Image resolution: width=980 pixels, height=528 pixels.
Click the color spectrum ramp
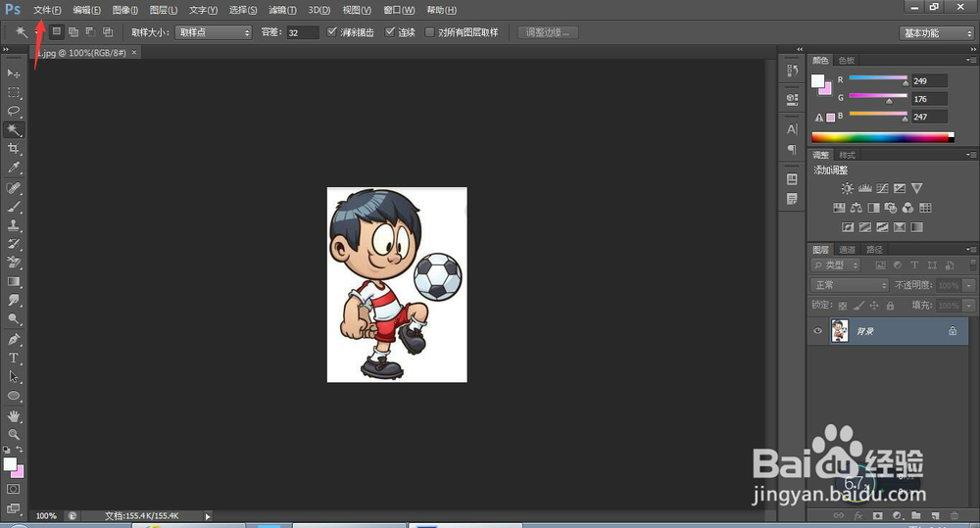(883, 137)
